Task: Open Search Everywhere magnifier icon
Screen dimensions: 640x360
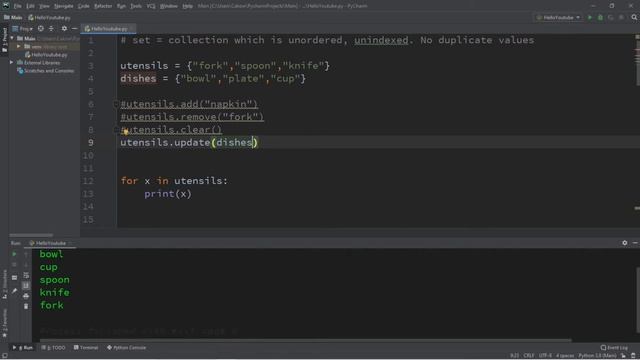Action: point(634,18)
